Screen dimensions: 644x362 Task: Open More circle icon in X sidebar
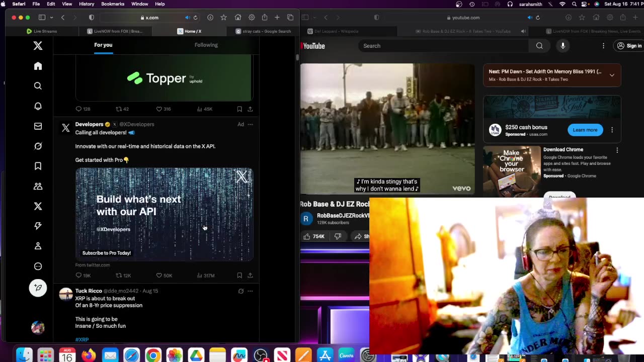tap(38, 266)
